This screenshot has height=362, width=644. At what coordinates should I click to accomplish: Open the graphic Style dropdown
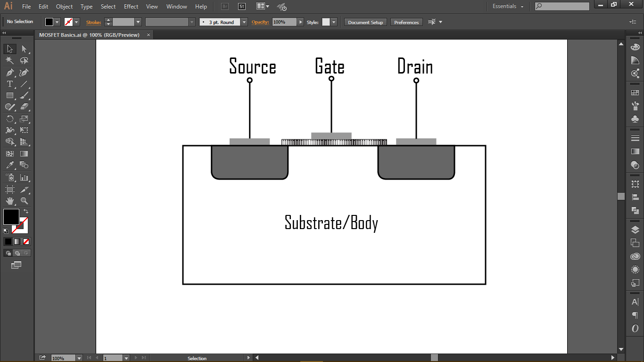[x=334, y=22]
